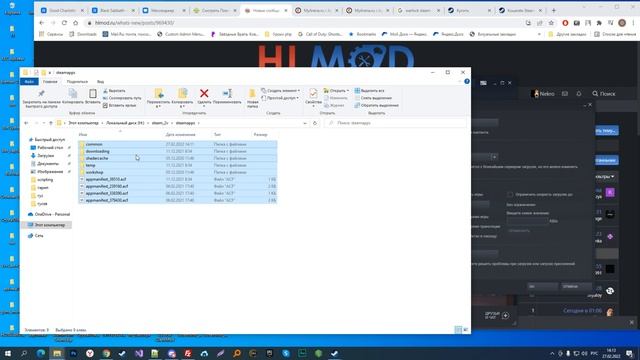Switch to large icons view in status bar
The height and width of the screenshot is (360, 640).
coord(465,329)
